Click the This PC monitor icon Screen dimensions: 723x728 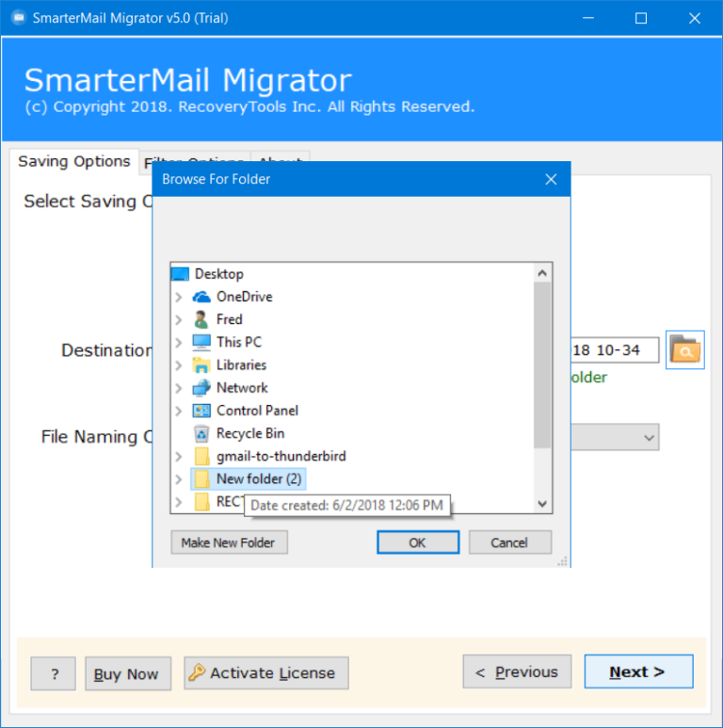pyautogui.click(x=201, y=342)
